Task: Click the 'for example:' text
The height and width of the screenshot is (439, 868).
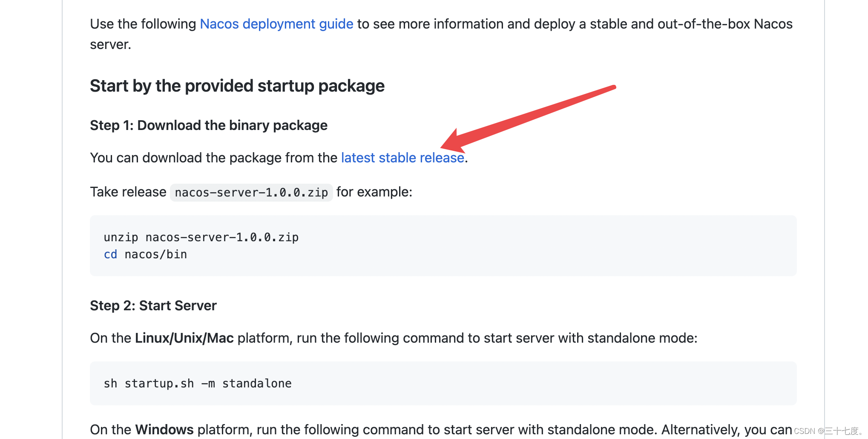Action: coord(374,192)
